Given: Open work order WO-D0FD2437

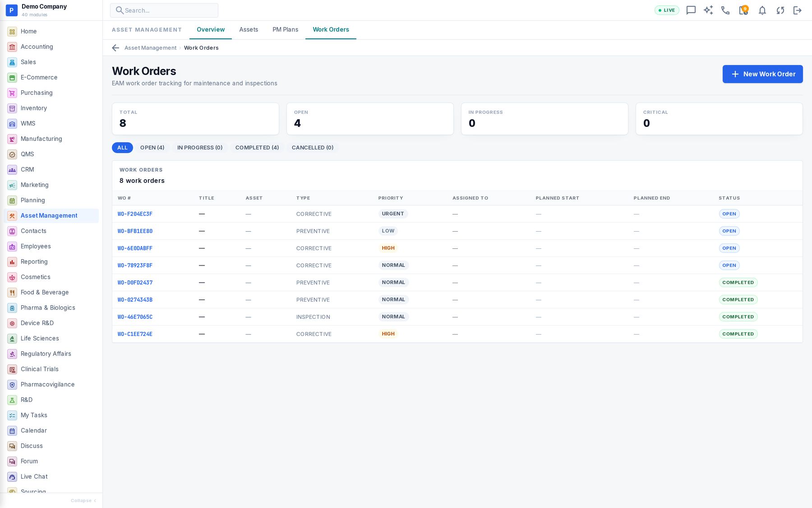Looking at the screenshot, I should click(x=135, y=283).
